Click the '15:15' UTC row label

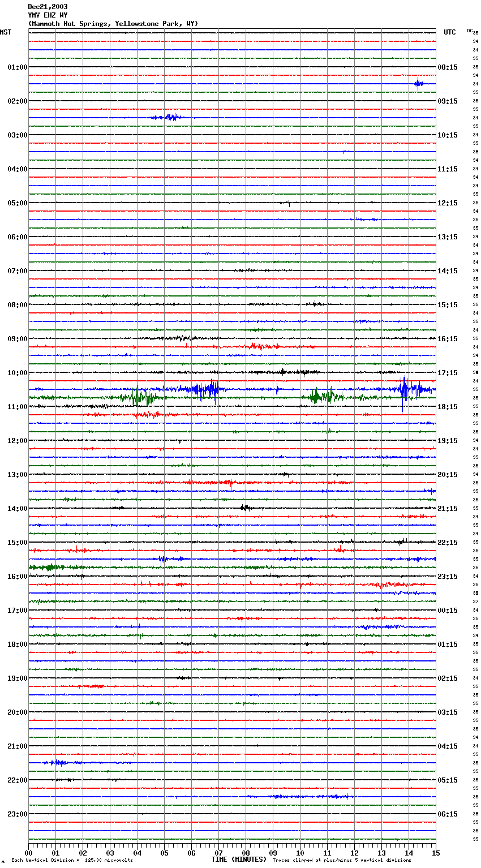point(448,305)
